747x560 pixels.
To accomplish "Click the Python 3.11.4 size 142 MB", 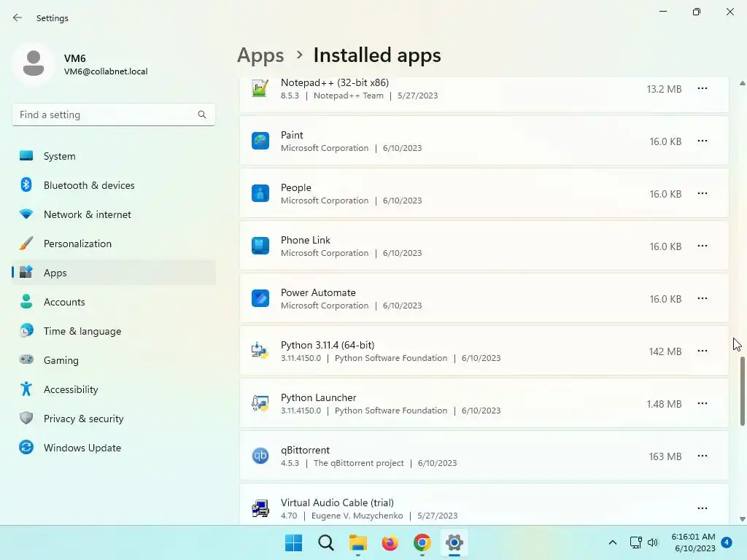I will [665, 351].
